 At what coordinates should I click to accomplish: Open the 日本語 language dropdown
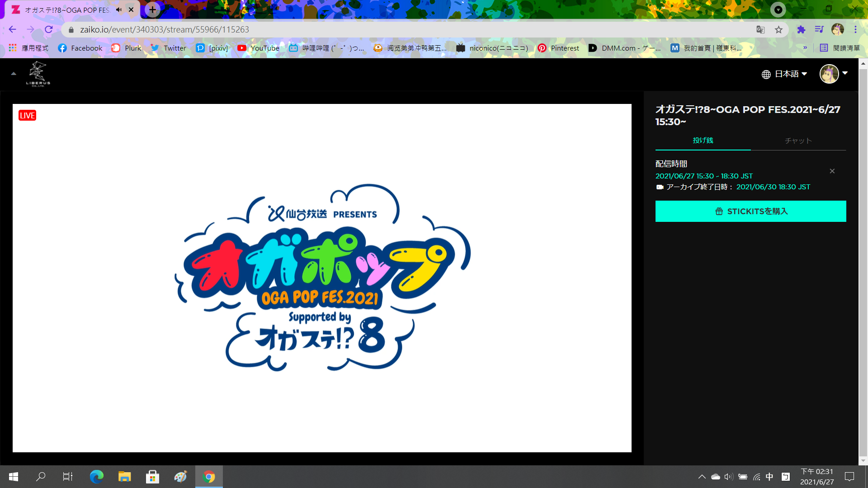pos(784,74)
